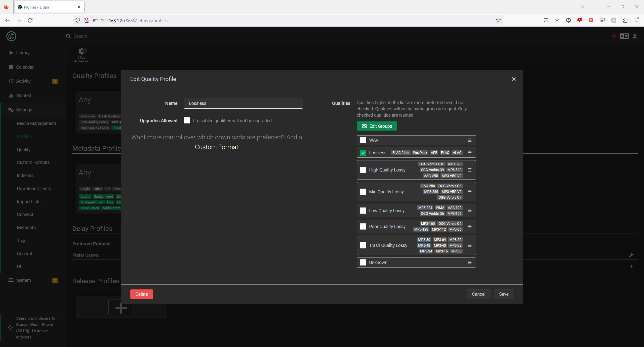Clear the profile Name field
The image size is (644, 347).
coord(243,103)
